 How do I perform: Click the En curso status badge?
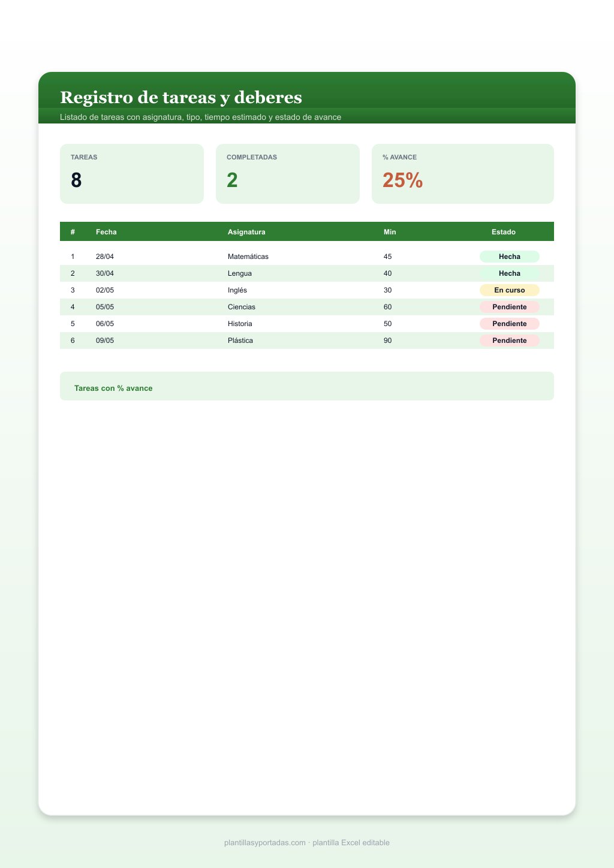click(510, 290)
